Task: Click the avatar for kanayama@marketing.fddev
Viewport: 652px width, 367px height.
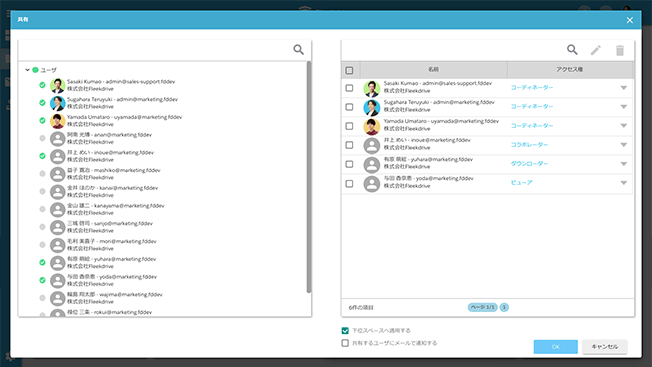Action: 57,209
